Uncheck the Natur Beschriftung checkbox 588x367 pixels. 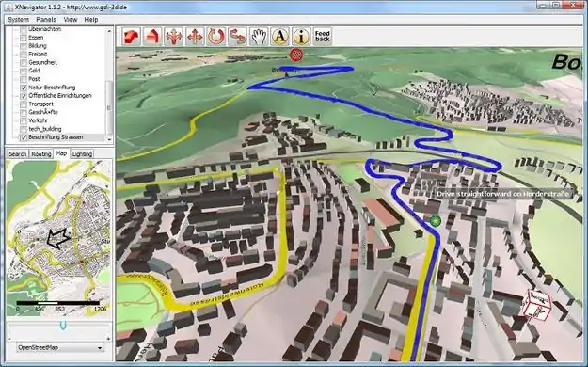pos(24,88)
